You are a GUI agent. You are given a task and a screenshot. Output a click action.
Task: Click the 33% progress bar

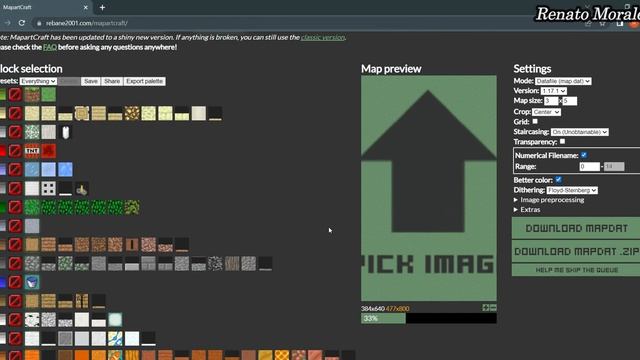(x=429, y=318)
